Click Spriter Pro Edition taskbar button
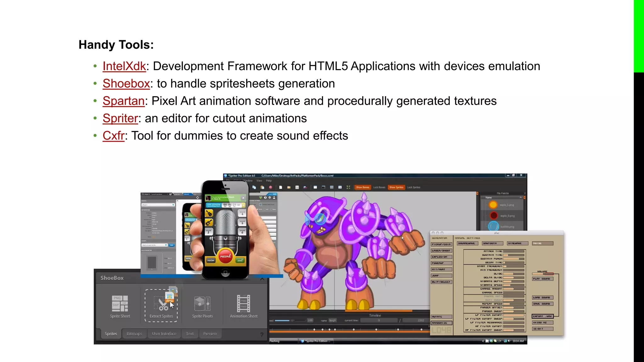 click(x=316, y=341)
